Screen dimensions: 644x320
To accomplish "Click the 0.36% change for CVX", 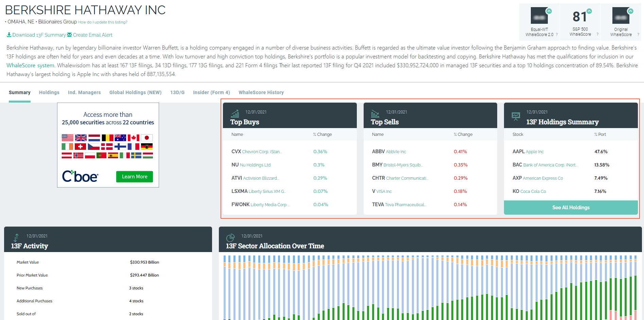I will [x=320, y=152].
